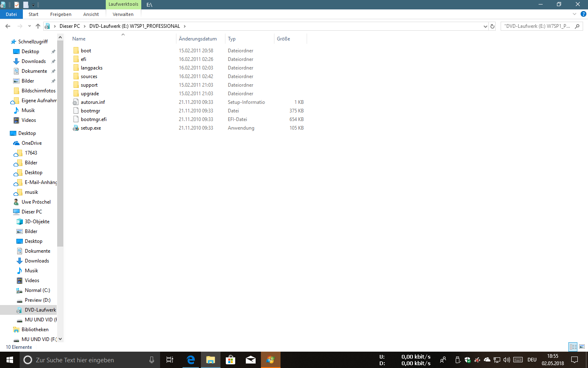Screen dimensions: 588x368
Task: Open the recent locations dropdown
Action: [x=29, y=26]
